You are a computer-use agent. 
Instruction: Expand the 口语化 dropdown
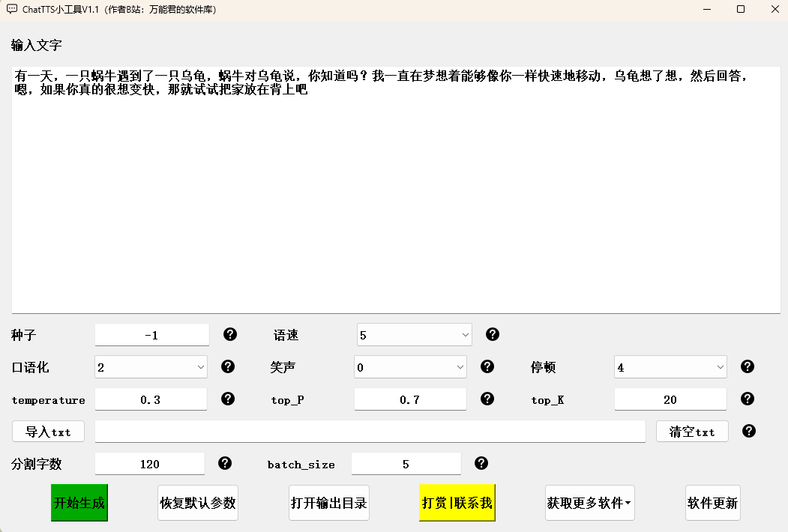pyautogui.click(x=151, y=367)
